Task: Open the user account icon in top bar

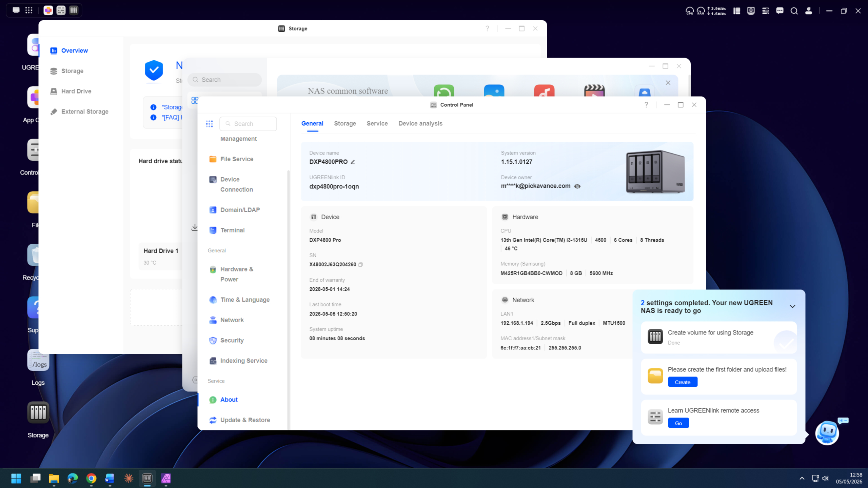Action: coord(809,11)
